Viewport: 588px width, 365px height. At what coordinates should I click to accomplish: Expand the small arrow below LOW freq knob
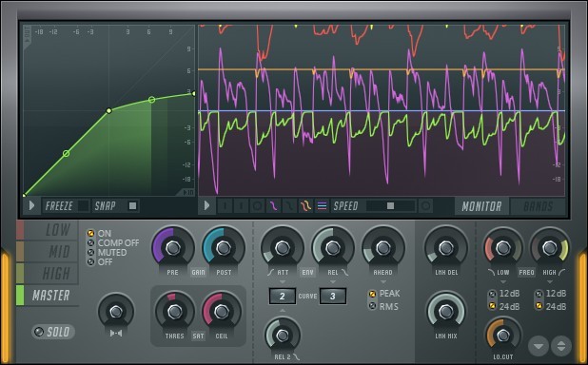pos(503,281)
